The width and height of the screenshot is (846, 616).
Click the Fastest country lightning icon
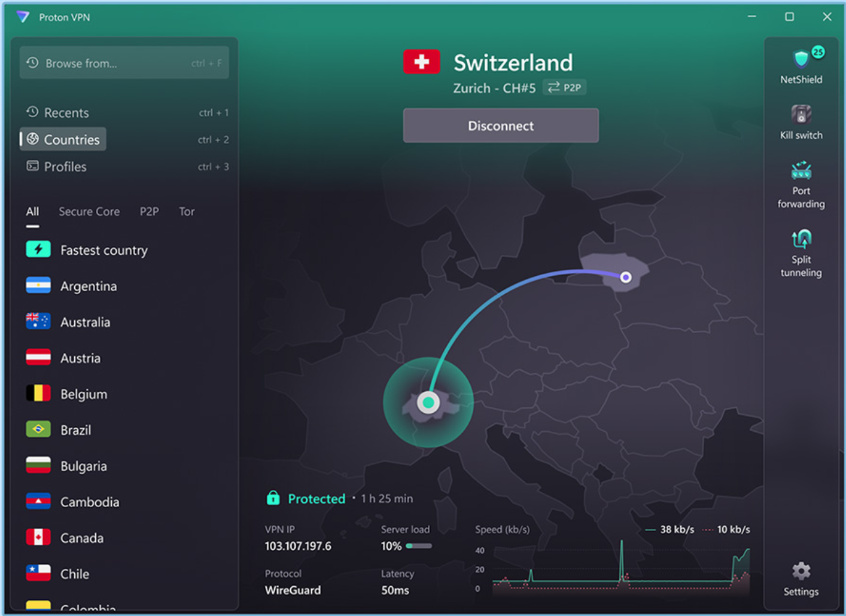coord(38,249)
